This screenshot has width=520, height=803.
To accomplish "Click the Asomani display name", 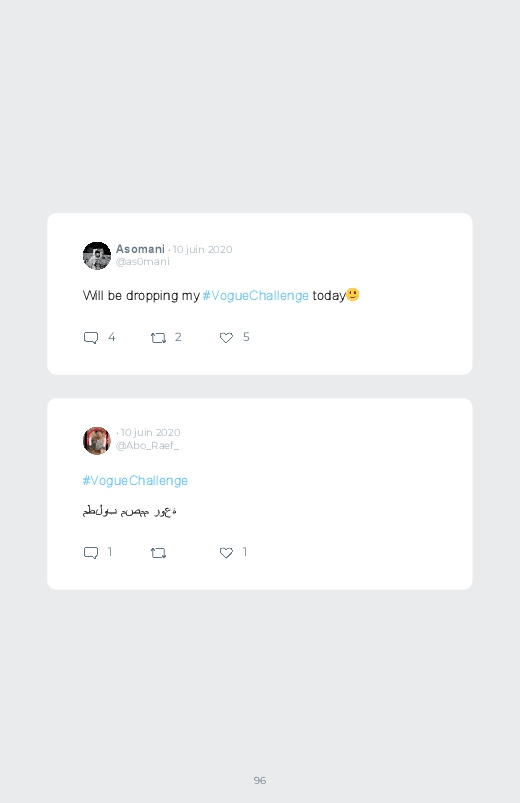I will click(140, 249).
